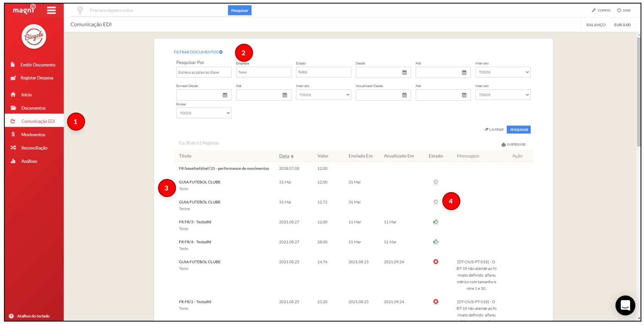Click the vertical page scrollbar
The image size is (644, 325).
(639, 92)
